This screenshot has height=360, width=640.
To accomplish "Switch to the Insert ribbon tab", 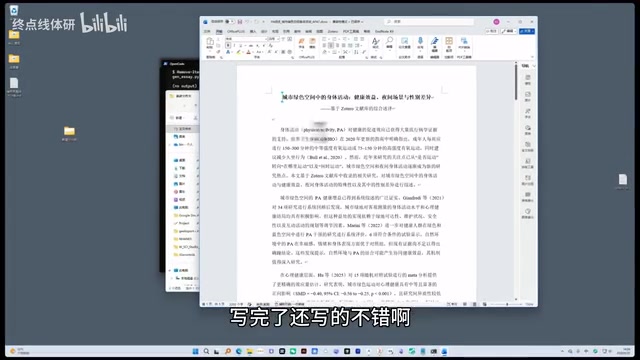I will (x=253, y=31).
